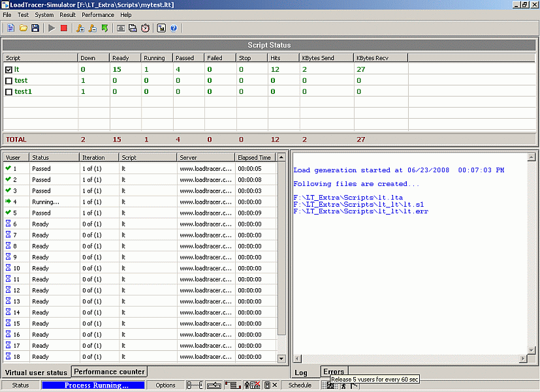Switch to the Errors tab
The image size is (540, 392).
[x=334, y=372]
